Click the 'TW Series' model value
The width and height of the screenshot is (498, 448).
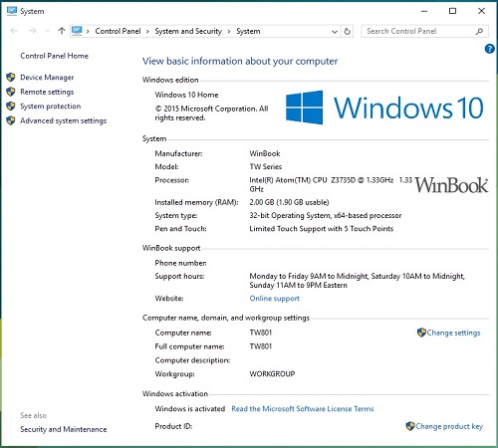coord(266,167)
